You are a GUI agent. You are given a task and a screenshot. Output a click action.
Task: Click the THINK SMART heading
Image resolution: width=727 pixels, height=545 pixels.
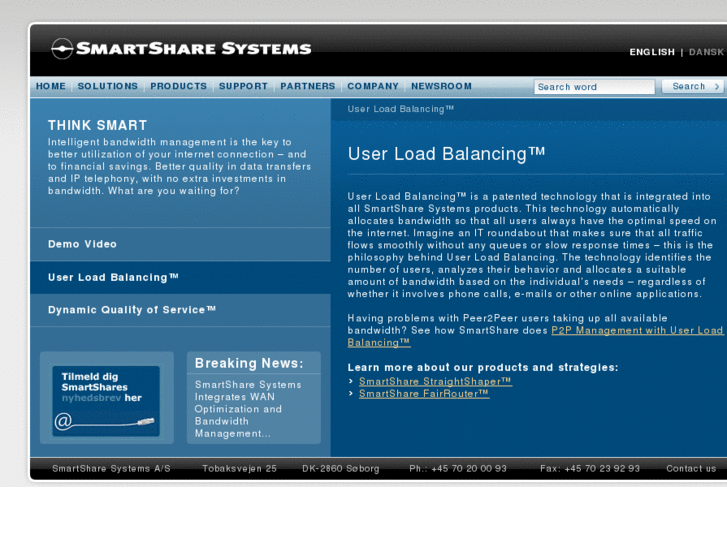(x=97, y=125)
